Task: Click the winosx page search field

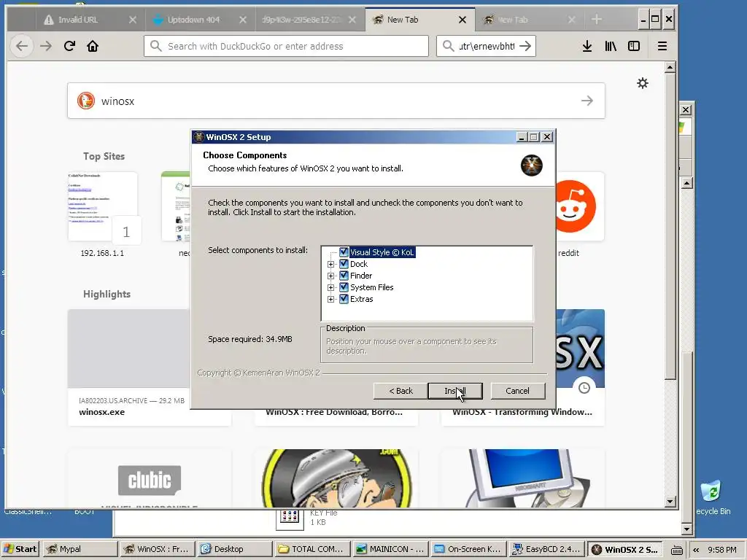Action: (x=336, y=101)
